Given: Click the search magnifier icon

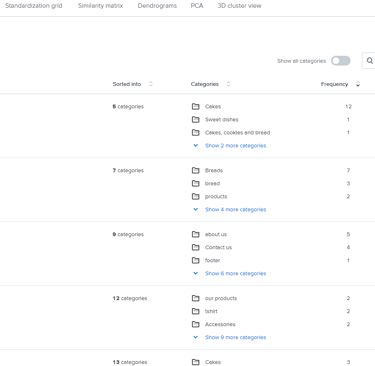Looking at the screenshot, I should pos(369,61).
